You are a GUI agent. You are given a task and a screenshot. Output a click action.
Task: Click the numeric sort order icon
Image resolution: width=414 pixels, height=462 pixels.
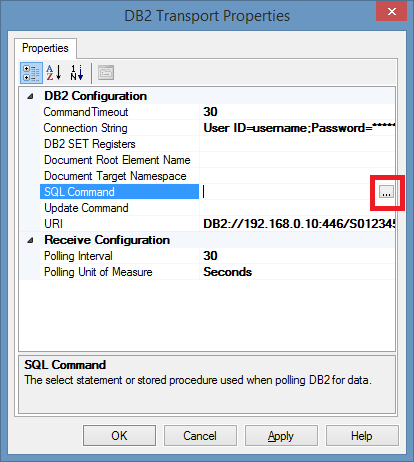pos(77,73)
